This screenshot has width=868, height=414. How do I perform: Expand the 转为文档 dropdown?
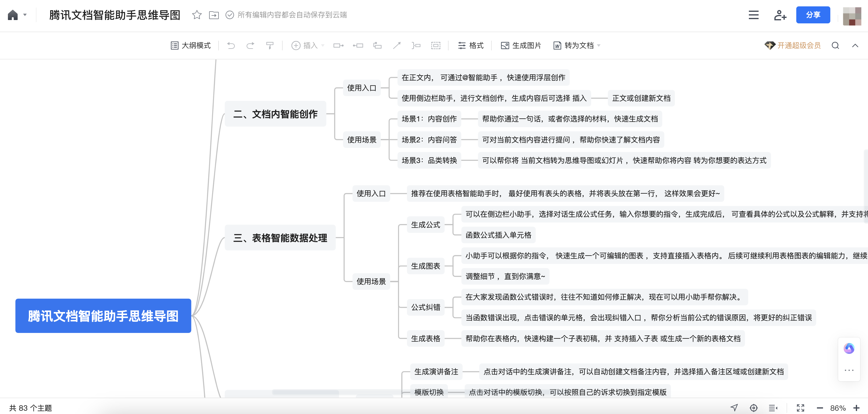coord(599,46)
